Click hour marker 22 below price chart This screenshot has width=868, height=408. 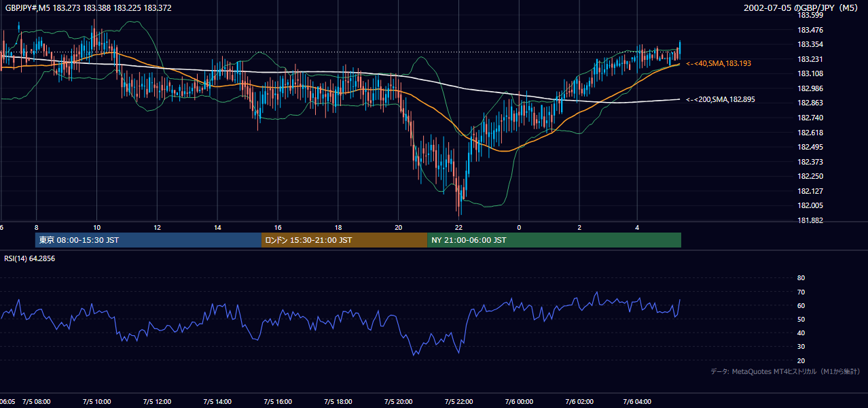[x=459, y=227]
